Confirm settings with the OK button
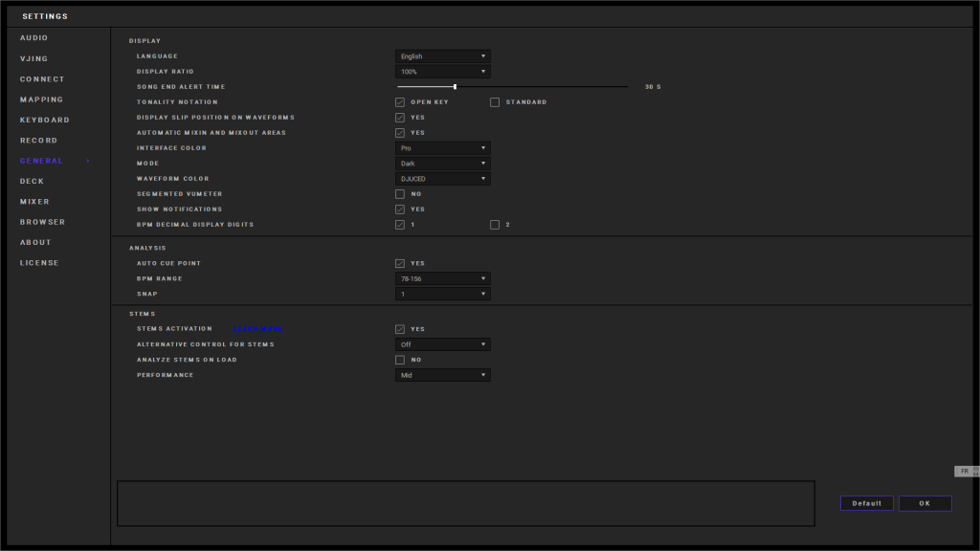This screenshot has width=980, height=551. (x=924, y=503)
